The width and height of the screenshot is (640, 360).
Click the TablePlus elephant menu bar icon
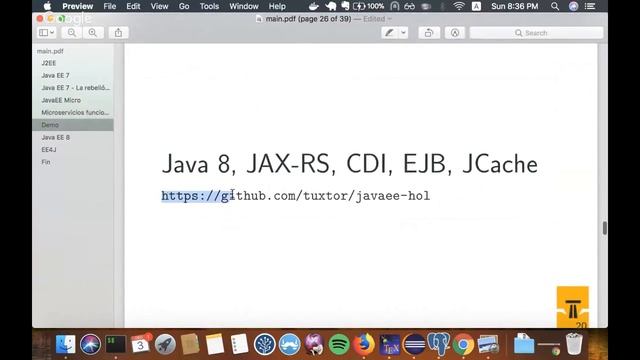click(x=331, y=6)
